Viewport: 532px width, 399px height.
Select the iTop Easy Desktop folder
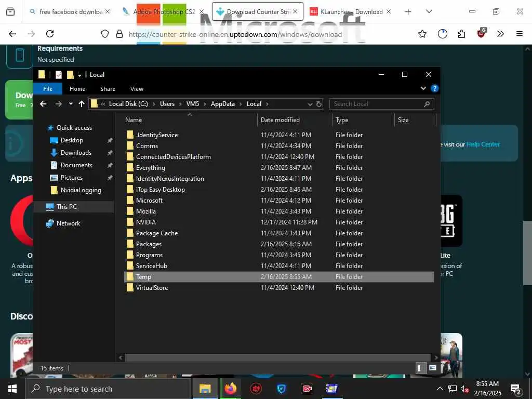[x=160, y=189]
